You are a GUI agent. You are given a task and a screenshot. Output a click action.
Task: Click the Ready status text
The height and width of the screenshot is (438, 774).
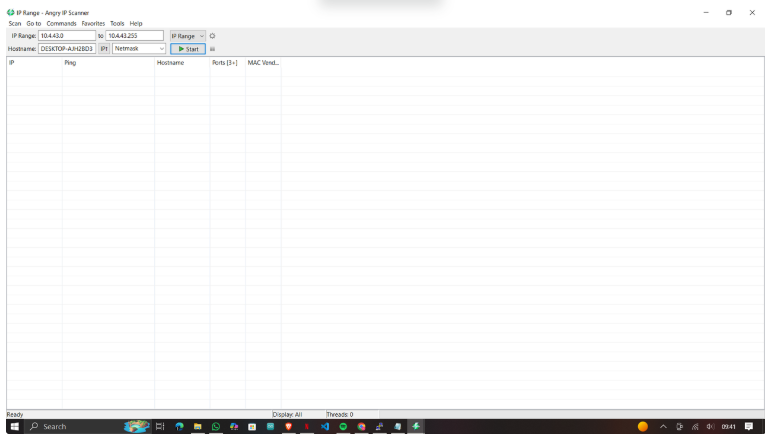(x=15, y=415)
